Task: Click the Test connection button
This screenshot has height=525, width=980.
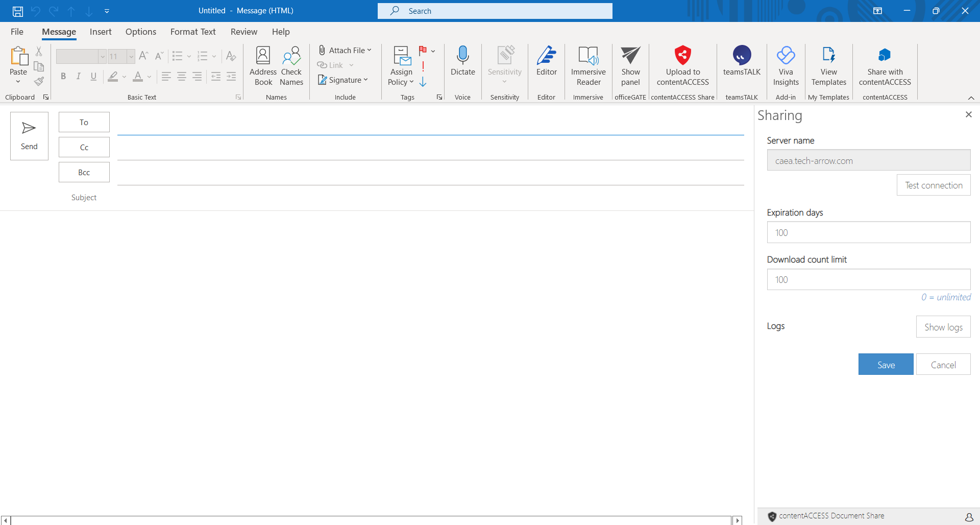Action: [x=933, y=185]
